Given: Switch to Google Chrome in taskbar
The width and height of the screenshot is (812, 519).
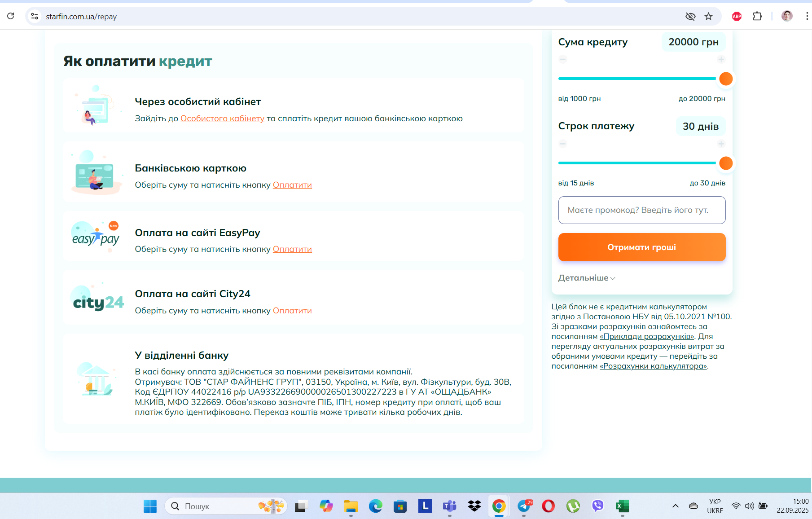Looking at the screenshot, I should click(x=499, y=506).
